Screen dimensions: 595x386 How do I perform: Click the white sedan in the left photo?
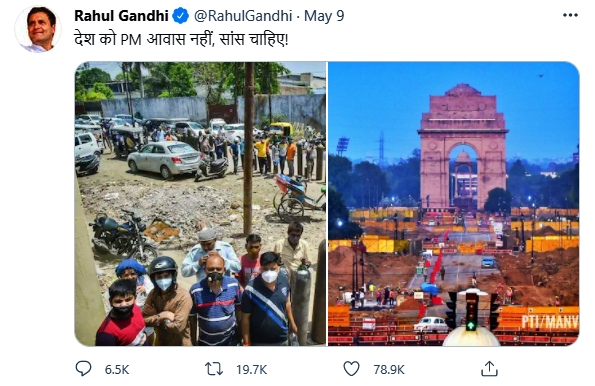[x=164, y=159]
